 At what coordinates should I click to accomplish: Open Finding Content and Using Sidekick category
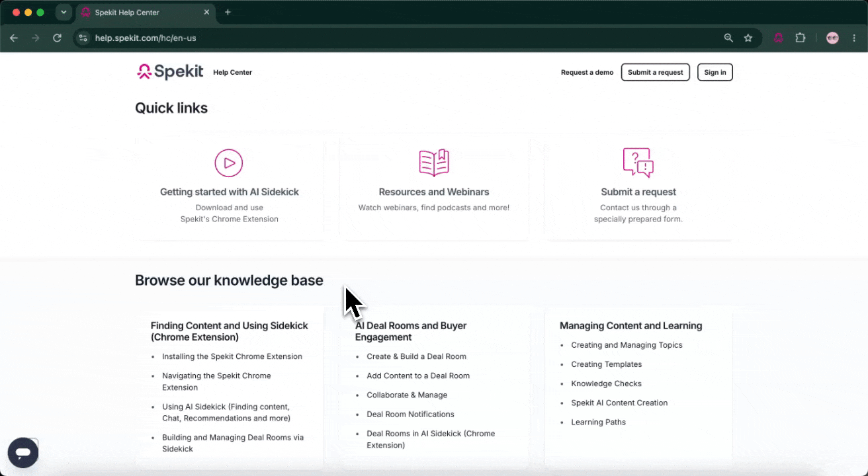230,331
